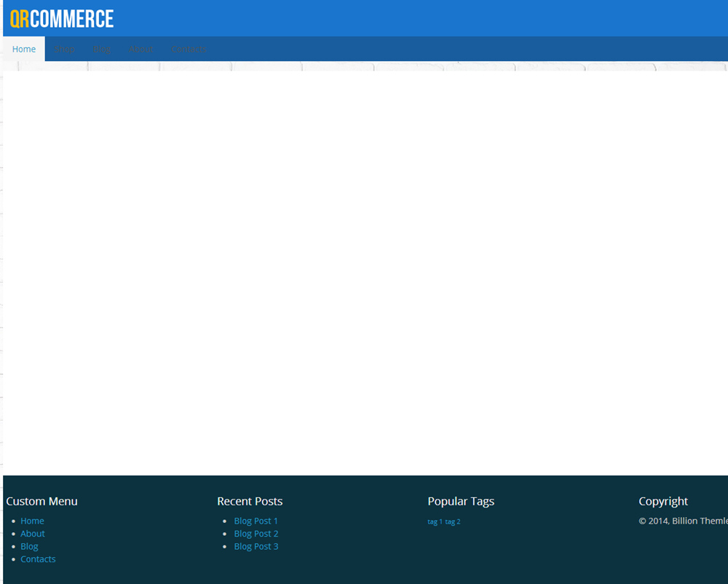Screen dimensions: 728x584
Task: Open the Contacts navigation item
Action: pos(189,50)
